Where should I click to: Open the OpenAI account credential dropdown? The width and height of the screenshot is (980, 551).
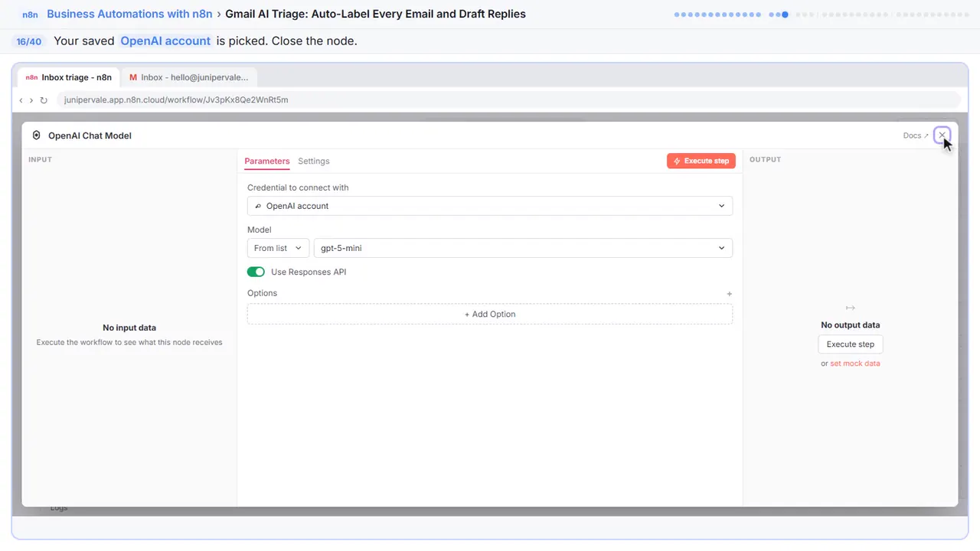490,206
